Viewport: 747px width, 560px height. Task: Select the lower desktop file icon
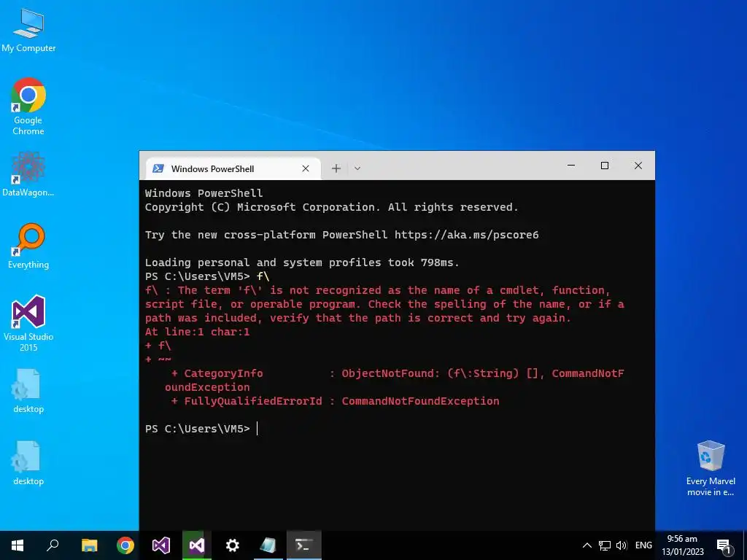tap(28, 463)
